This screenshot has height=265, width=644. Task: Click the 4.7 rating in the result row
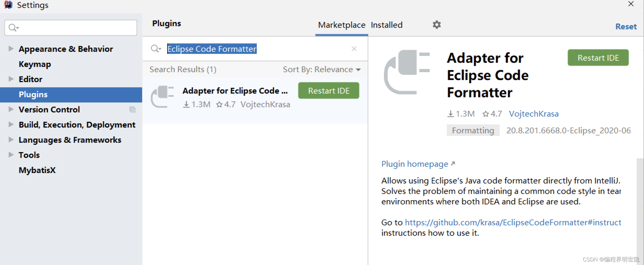click(226, 104)
